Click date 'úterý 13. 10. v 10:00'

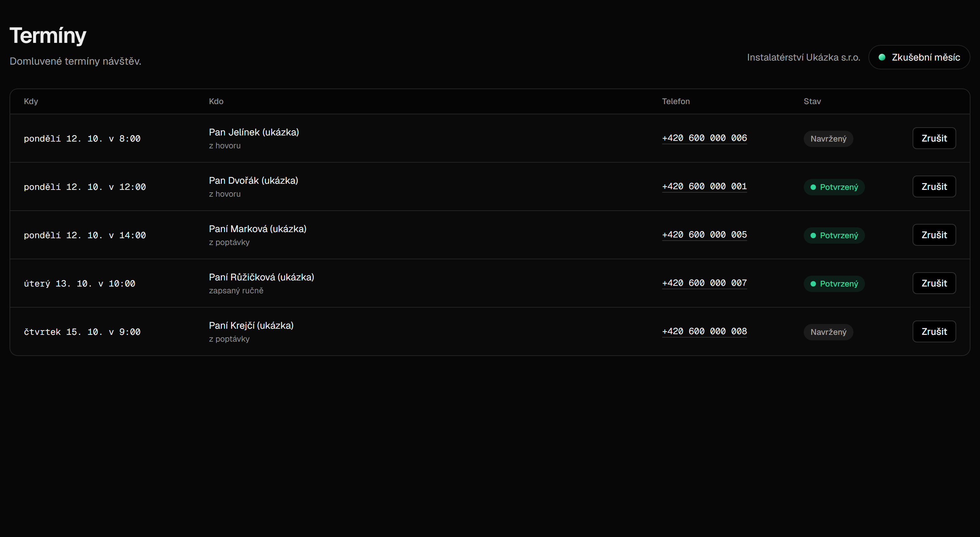[80, 283]
